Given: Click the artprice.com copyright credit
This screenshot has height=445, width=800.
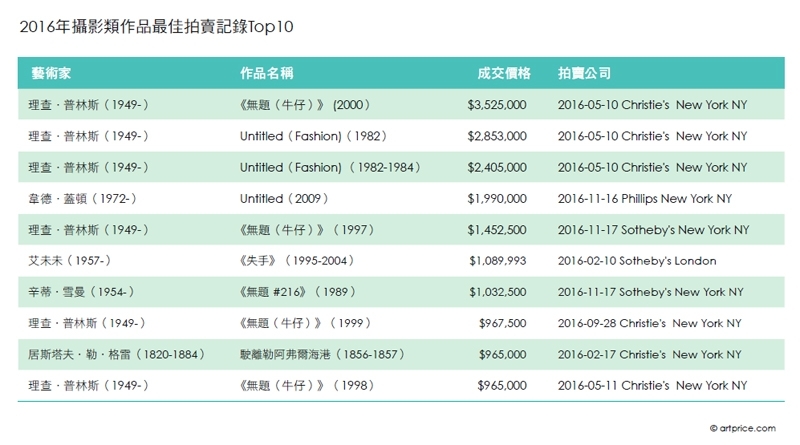Looking at the screenshot, I should (743, 428).
